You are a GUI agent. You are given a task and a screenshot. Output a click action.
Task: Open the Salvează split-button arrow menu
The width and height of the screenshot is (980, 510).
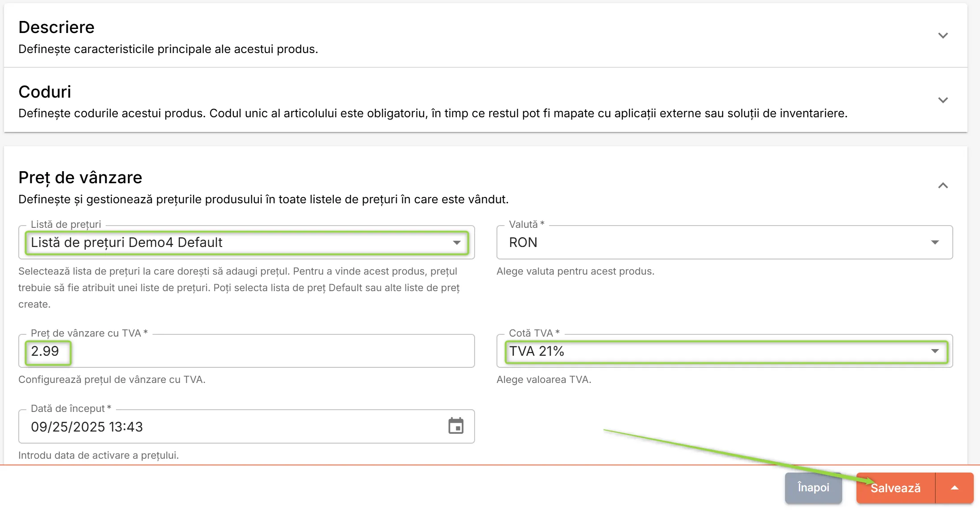click(x=955, y=488)
